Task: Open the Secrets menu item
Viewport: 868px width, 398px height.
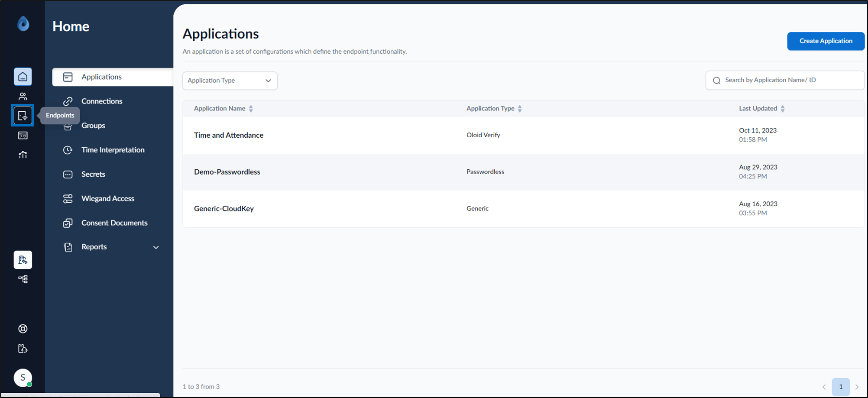Action: point(93,175)
